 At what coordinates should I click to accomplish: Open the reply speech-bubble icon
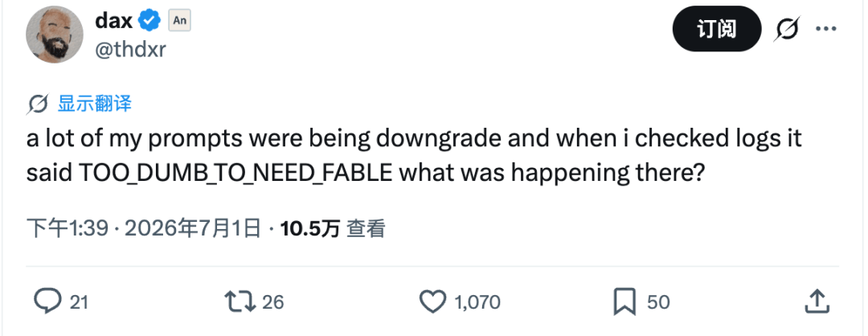point(47,301)
